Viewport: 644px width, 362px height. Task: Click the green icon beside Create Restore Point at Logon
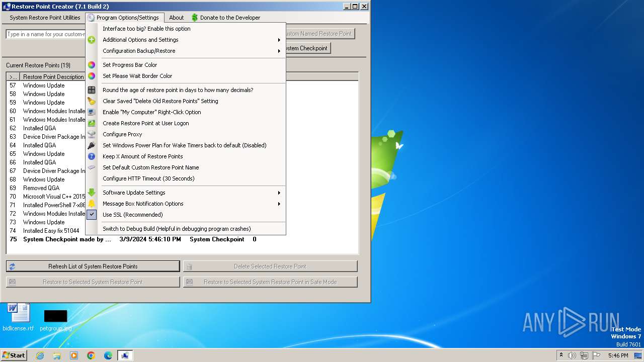point(92,123)
